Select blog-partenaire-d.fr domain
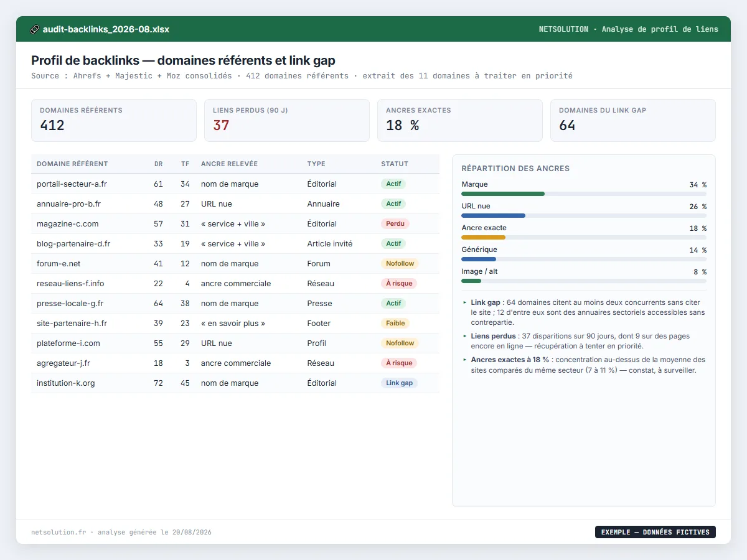The image size is (747, 560). (73, 244)
